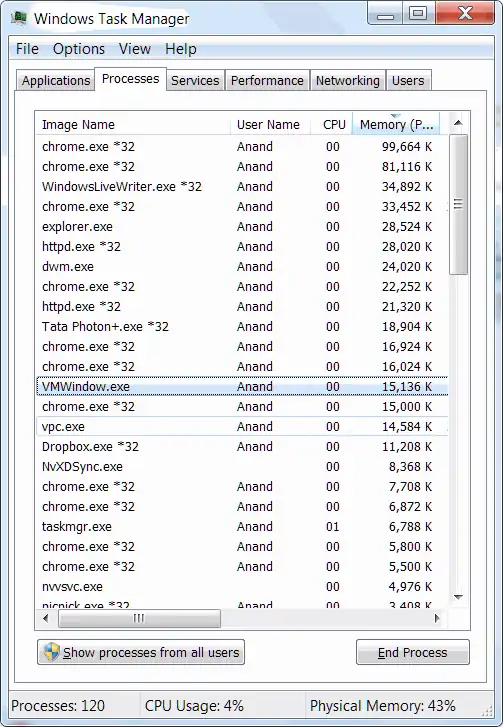Select the vpc.exe process
The height and width of the screenshot is (727, 503).
[x=242, y=426]
